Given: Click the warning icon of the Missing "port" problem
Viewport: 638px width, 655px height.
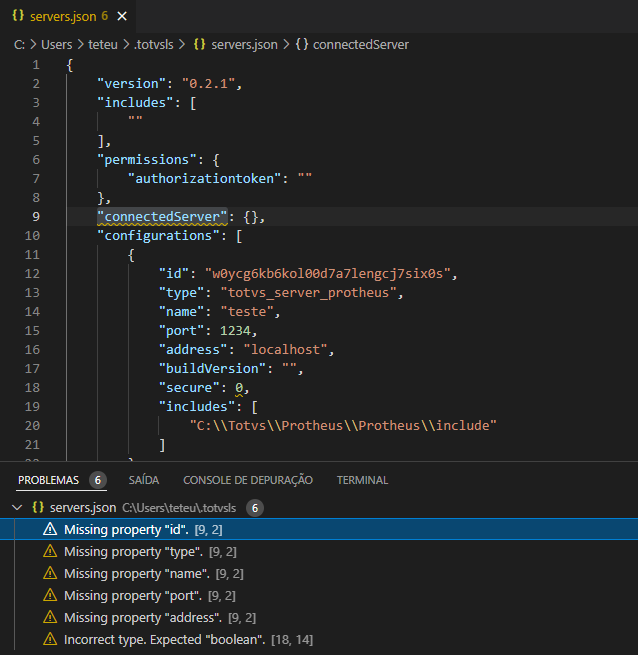Looking at the screenshot, I should click(50, 595).
